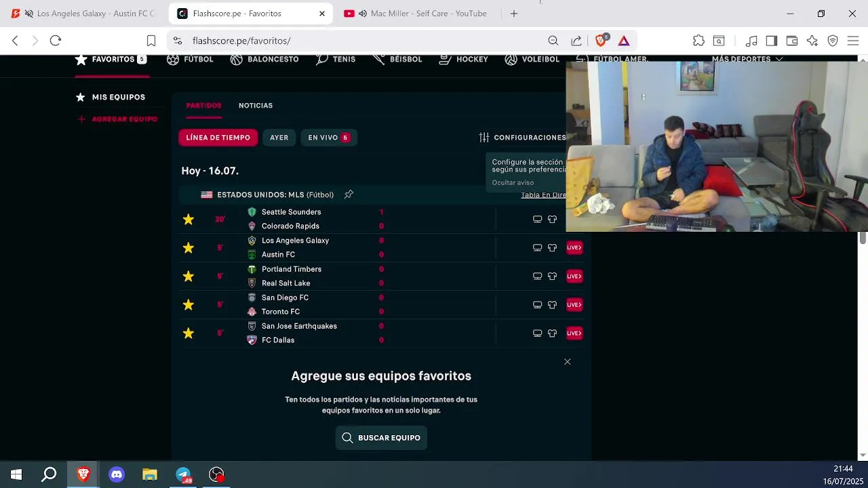This screenshot has height=488, width=868.
Task: Toggle favorite star for Los Angeles Galaxy match
Action: 189,247
